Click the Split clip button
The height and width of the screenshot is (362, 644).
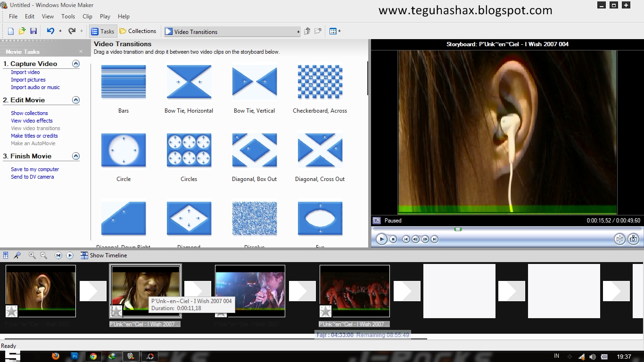tap(619, 239)
